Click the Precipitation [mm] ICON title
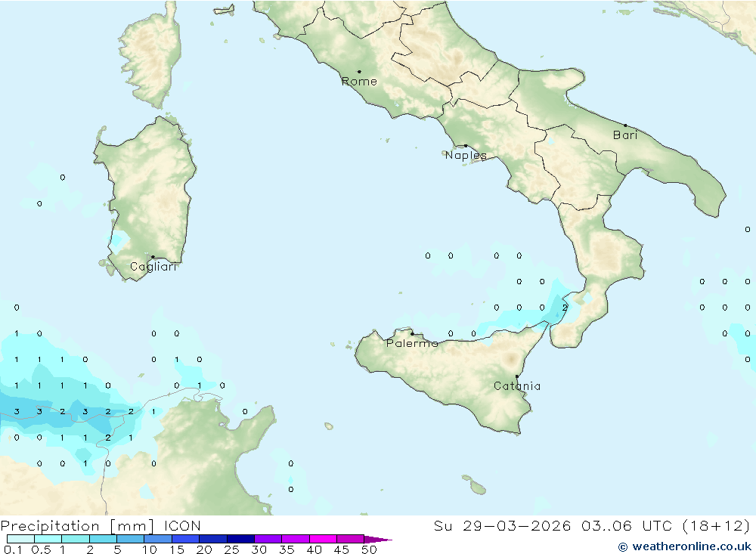The image size is (756, 554). [101, 526]
